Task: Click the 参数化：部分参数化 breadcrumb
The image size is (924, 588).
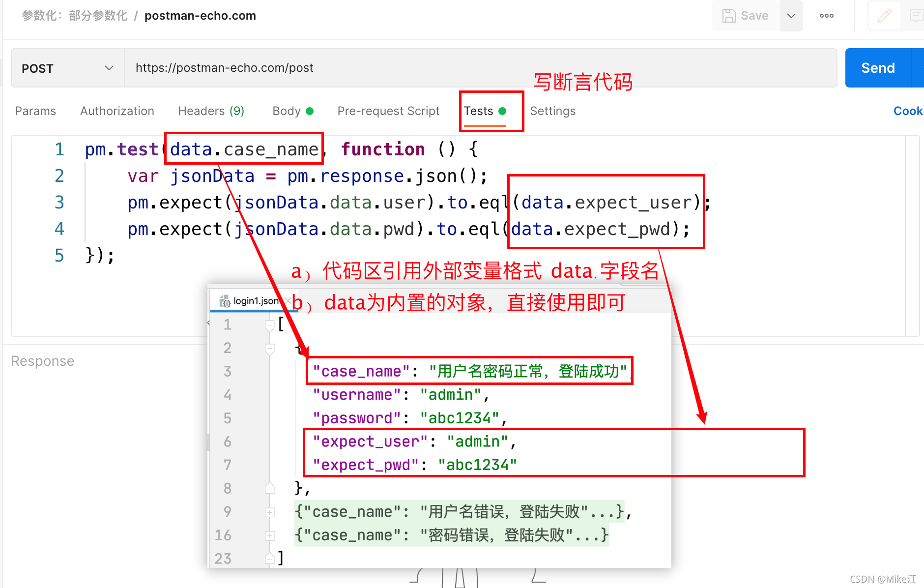Action: click(x=75, y=16)
